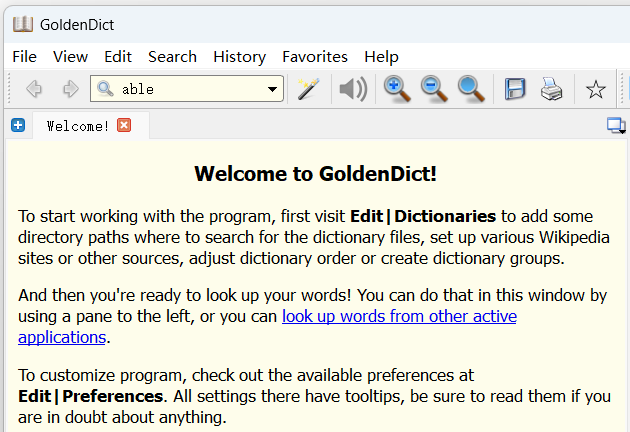The height and width of the screenshot is (432, 630).
Task: Open the tab list dropdown button
Action: coord(615,125)
